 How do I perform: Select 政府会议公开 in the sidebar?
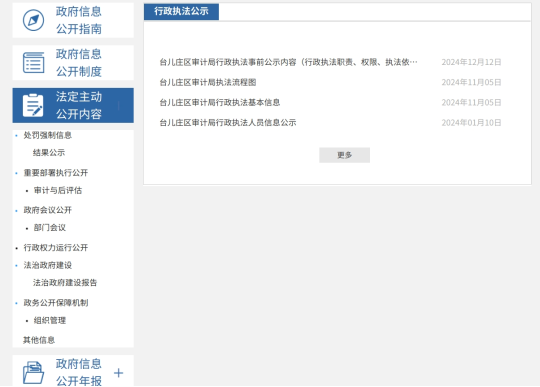(48, 210)
